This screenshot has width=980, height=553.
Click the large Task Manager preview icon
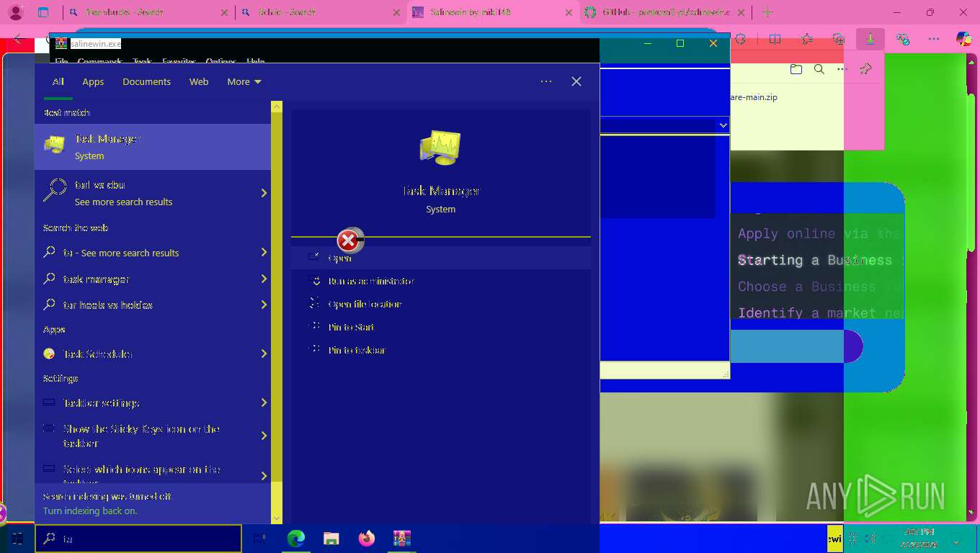440,148
